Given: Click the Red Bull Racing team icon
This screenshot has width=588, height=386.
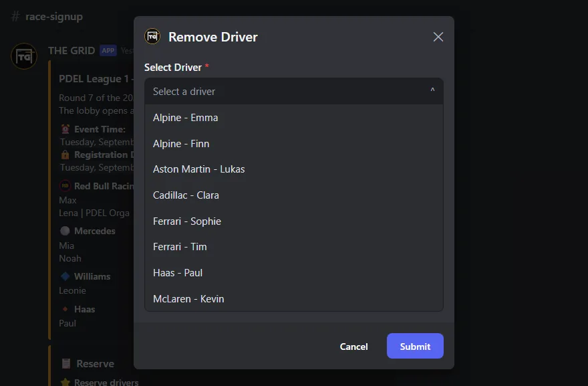Looking at the screenshot, I should tap(65, 186).
